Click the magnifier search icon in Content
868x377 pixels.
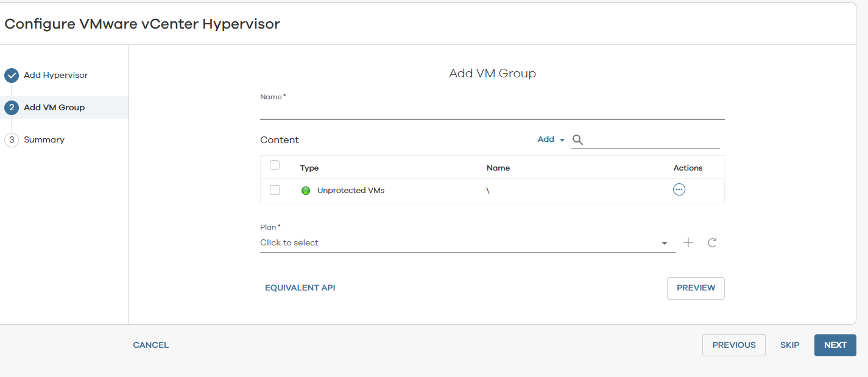[577, 140]
